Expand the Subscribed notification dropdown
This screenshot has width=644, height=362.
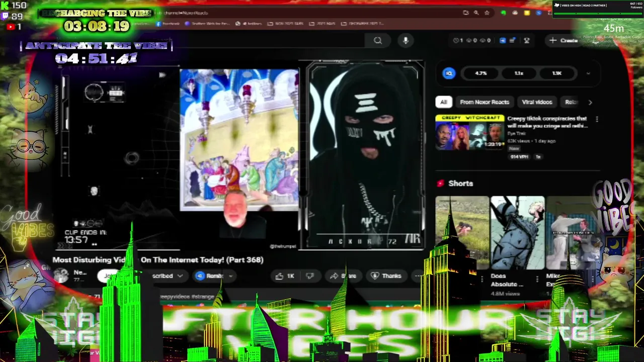[180, 276]
